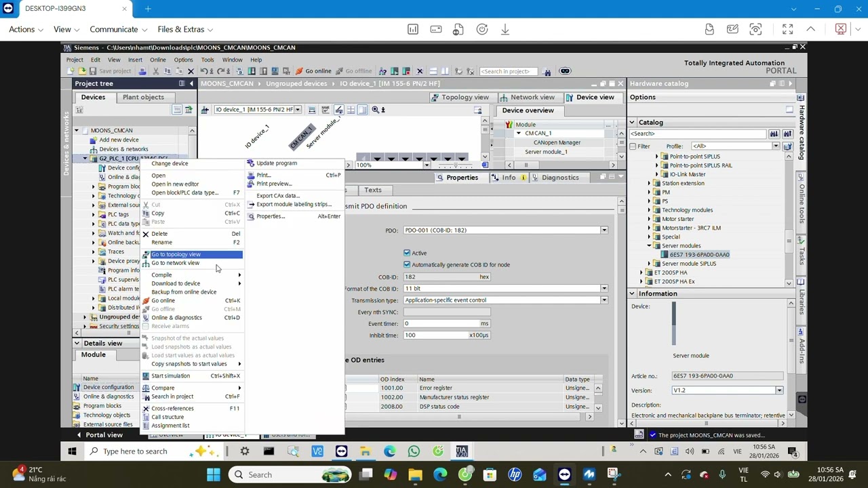Open the IO device_1 selector dropdown
Screen dimensions: 868x488
tap(298, 110)
